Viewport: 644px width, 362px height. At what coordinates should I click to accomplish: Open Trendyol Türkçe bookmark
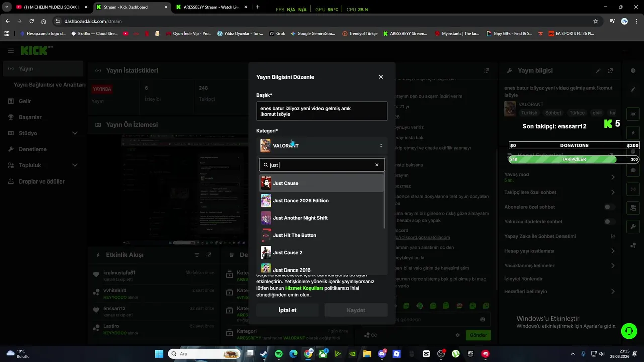(x=359, y=34)
